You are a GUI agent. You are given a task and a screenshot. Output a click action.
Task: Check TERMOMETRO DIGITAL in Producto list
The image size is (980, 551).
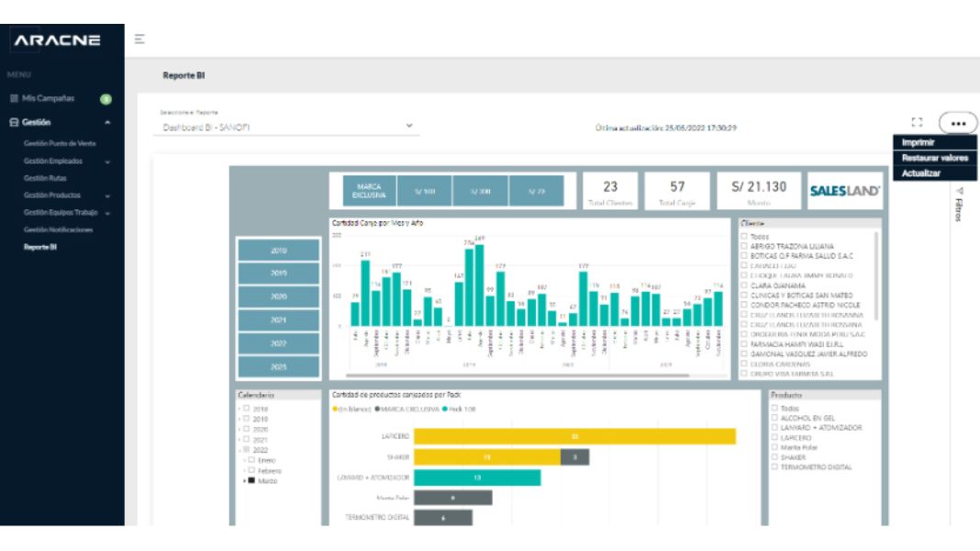(774, 467)
